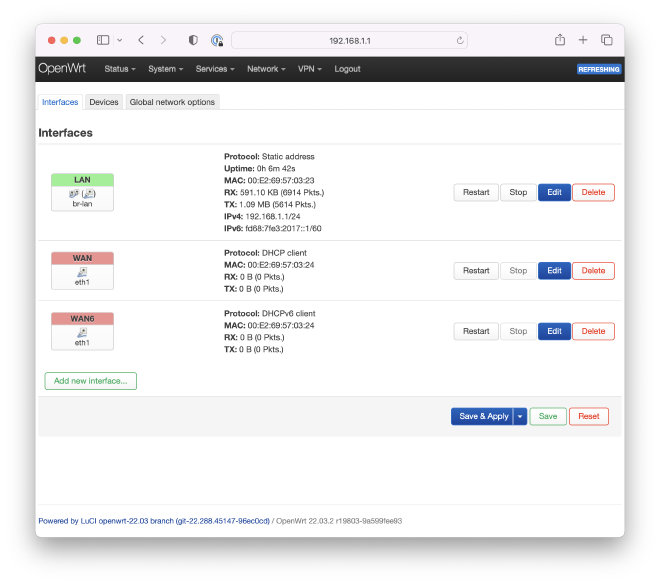Go back with the back arrow

[141, 40]
